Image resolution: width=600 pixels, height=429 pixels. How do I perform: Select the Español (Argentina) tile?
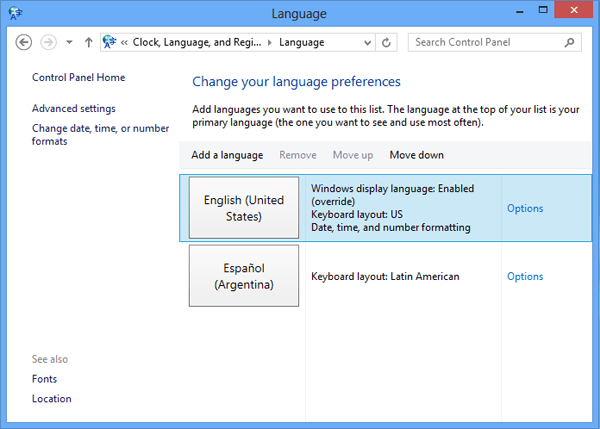(x=244, y=276)
